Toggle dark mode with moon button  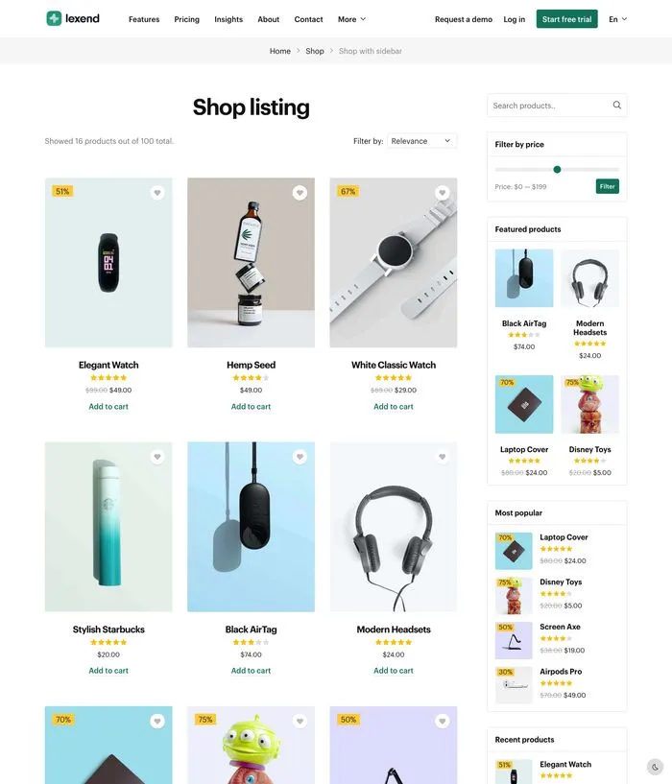(x=655, y=767)
